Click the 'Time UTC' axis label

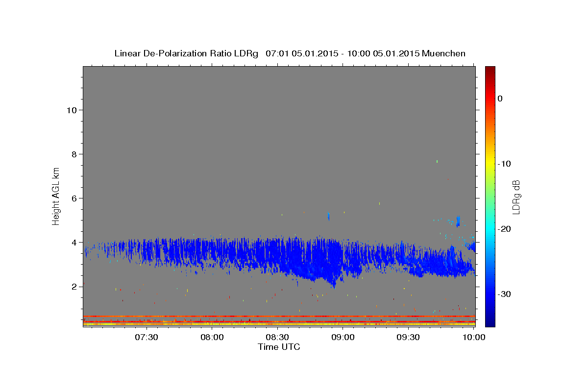click(x=279, y=347)
